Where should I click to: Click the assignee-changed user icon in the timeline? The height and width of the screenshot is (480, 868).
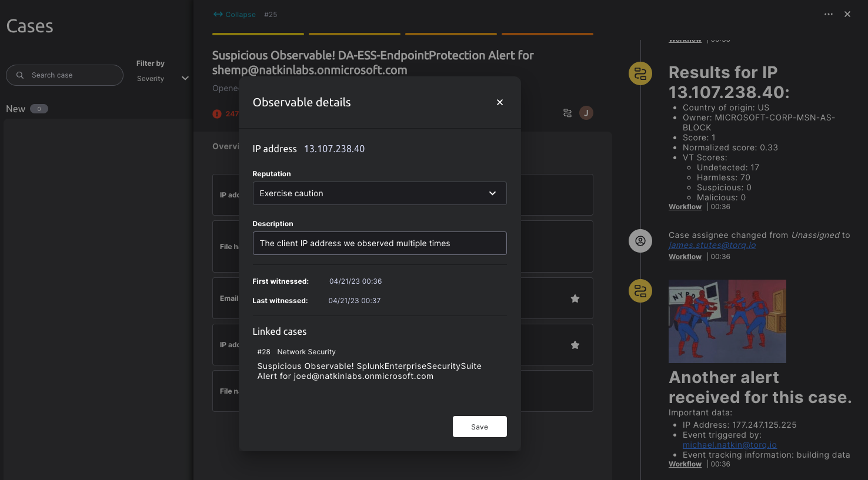(640, 241)
